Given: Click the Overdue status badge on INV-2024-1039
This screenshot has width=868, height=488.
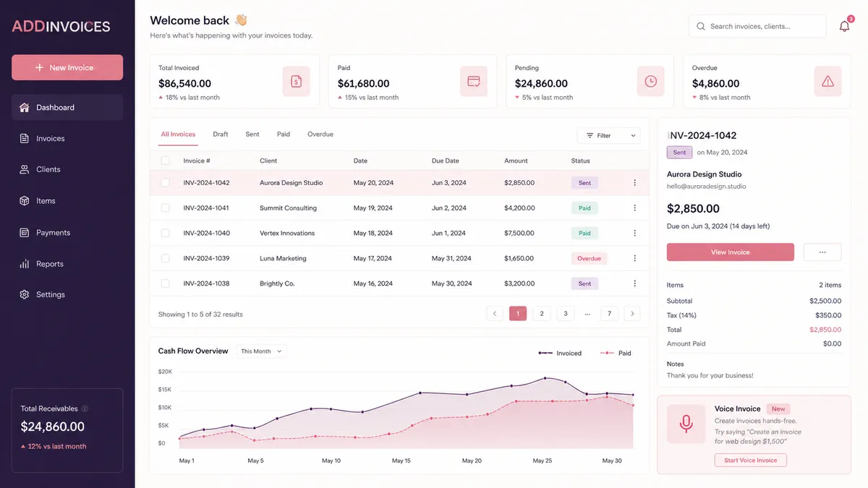Looking at the screenshot, I should point(590,258).
